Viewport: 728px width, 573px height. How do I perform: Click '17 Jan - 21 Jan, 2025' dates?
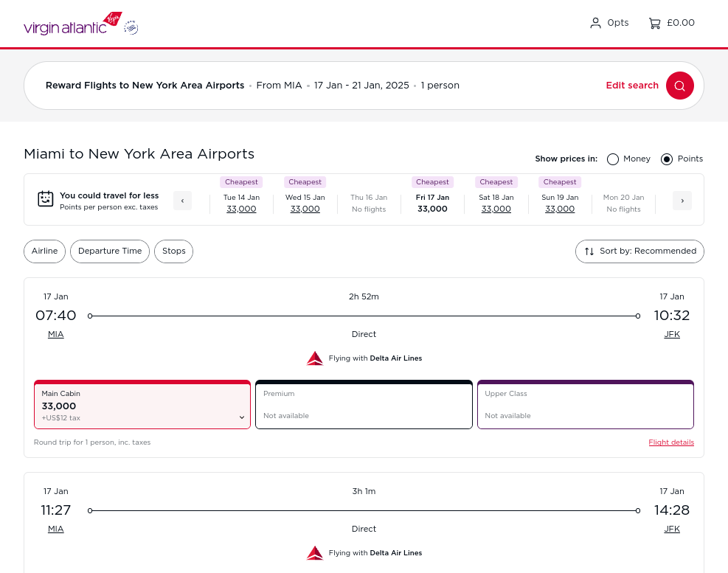point(361,86)
